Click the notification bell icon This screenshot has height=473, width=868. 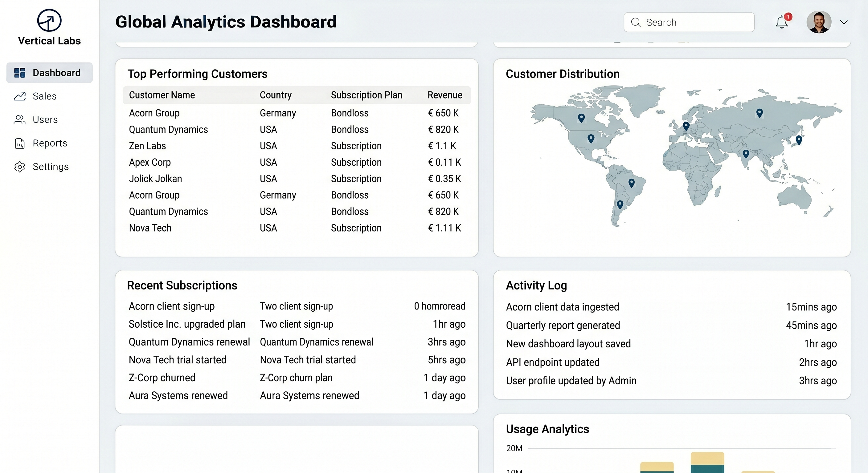click(x=782, y=22)
